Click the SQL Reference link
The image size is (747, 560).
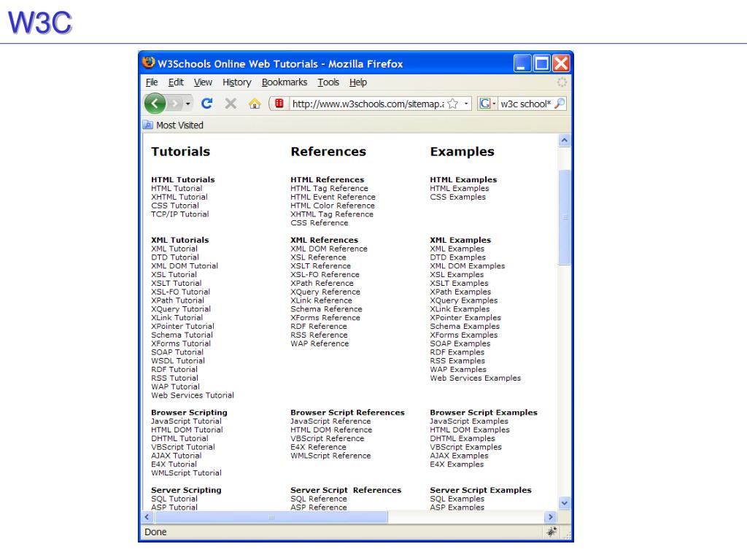click(x=319, y=499)
